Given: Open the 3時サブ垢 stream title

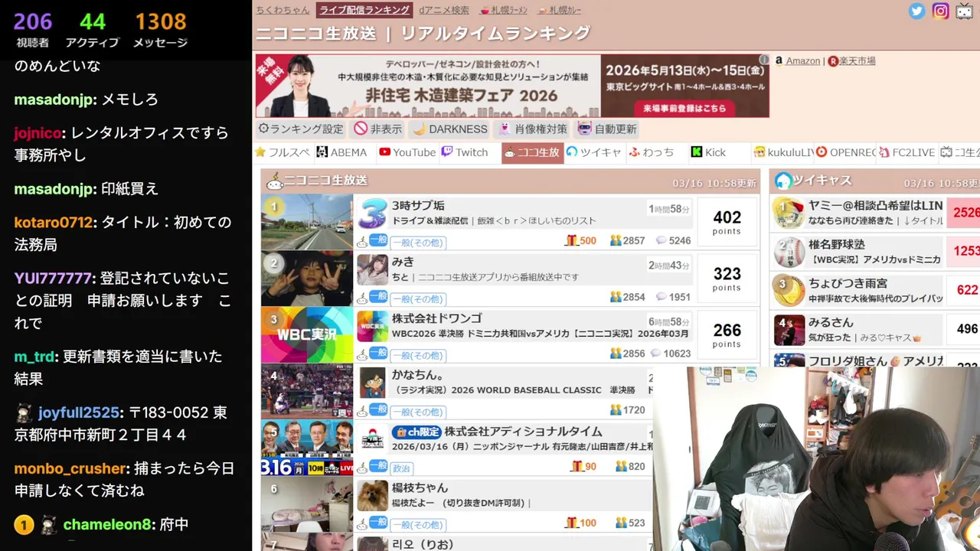Looking at the screenshot, I should [x=418, y=205].
